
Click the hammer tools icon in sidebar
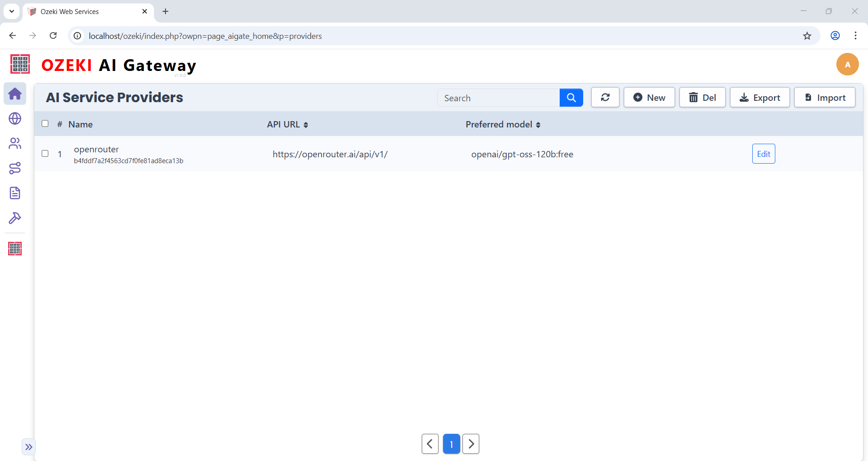[x=15, y=218]
